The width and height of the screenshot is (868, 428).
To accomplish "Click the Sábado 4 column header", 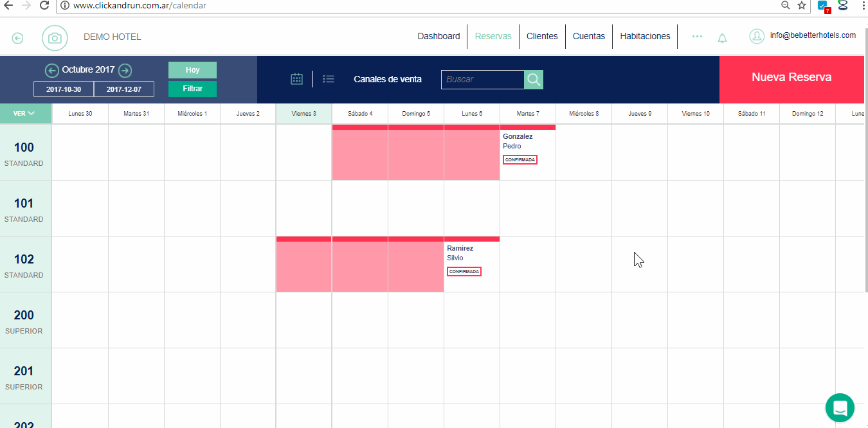I will tap(360, 114).
